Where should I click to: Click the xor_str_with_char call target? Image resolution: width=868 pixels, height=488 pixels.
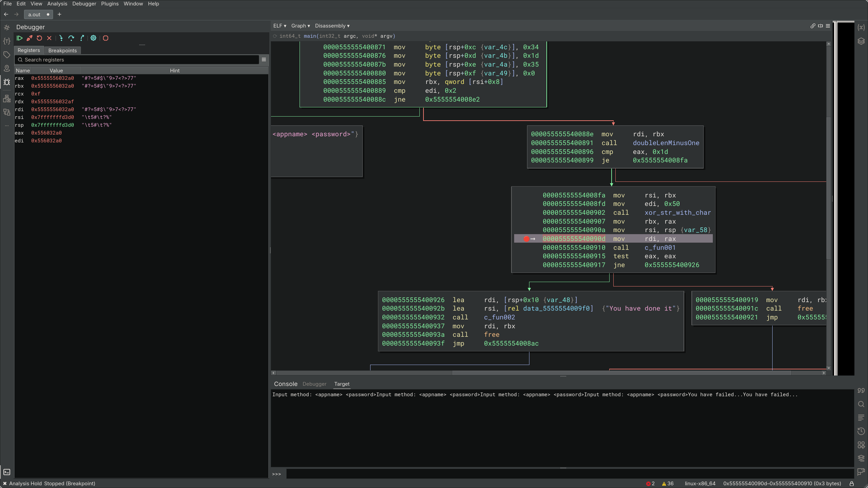point(677,213)
